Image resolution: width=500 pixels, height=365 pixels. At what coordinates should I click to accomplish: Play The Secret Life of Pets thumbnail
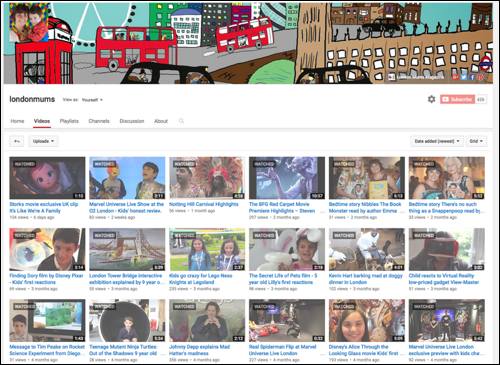287,249
